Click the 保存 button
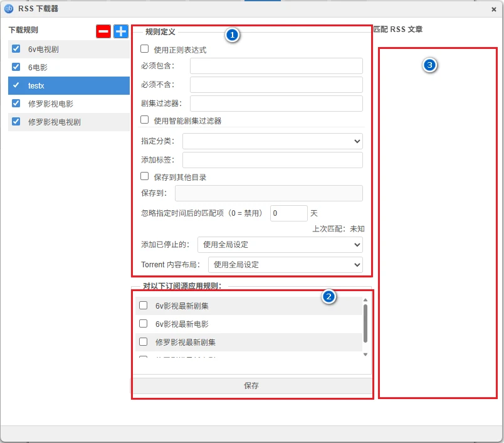The image size is (504, 443). 251,385
